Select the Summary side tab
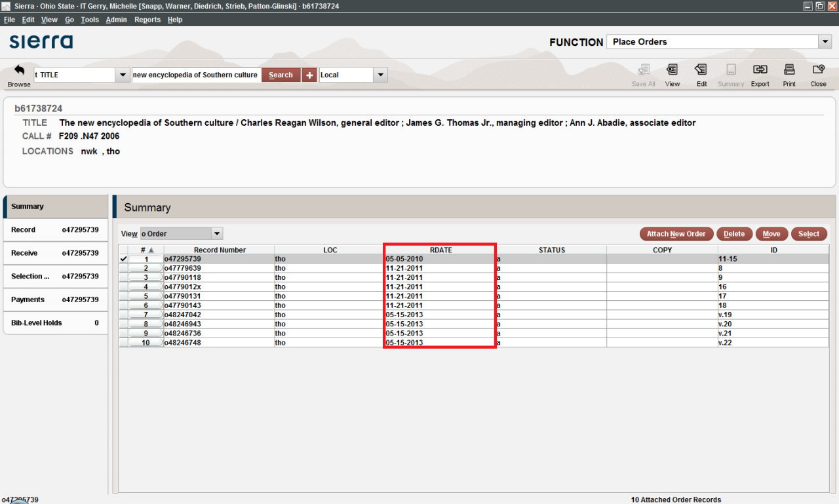 pos(56,206)
